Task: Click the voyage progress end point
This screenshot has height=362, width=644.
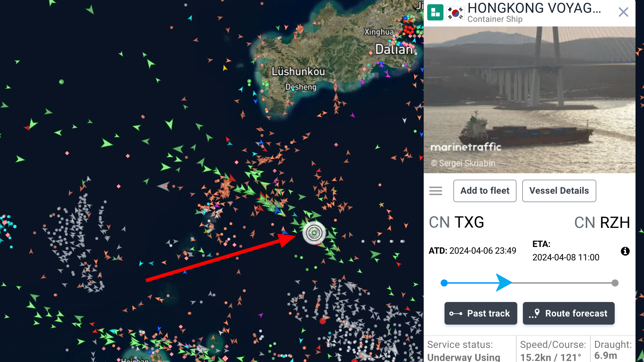Action: (615, 283)
